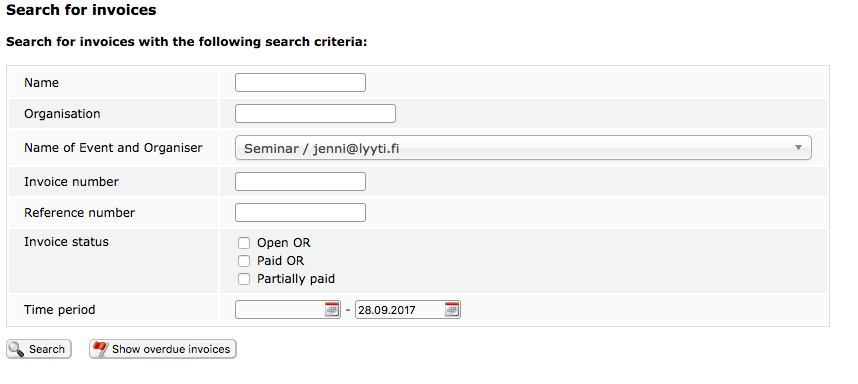Click the dropdown arrow on Seminar selector
Viewport: 858px width, 384px height.
tap(798, 148)
